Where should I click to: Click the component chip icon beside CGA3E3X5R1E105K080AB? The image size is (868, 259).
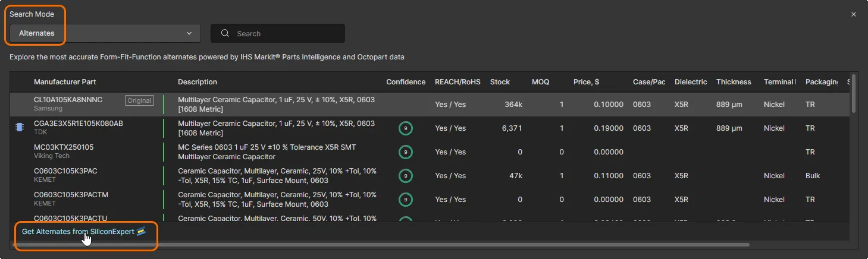coord(19,127)
